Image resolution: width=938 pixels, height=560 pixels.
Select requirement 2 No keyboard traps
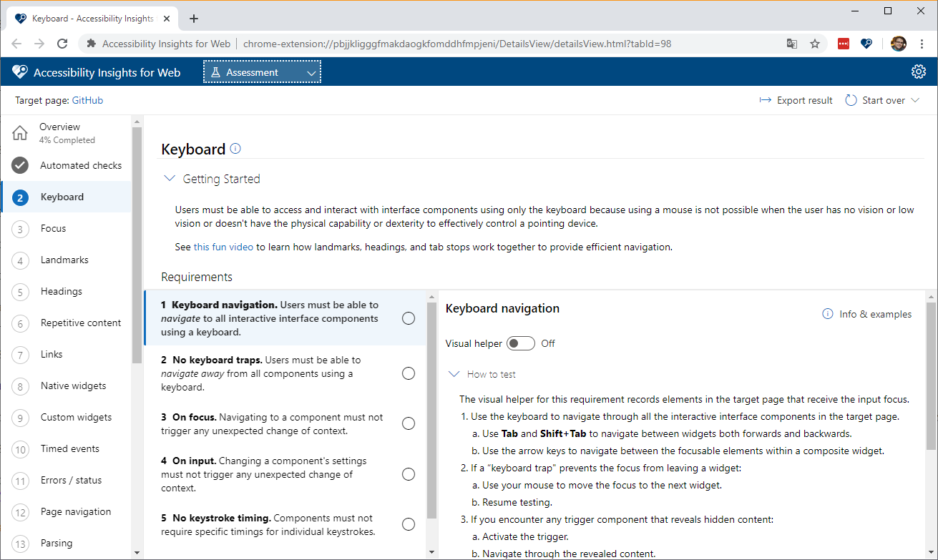285,373
